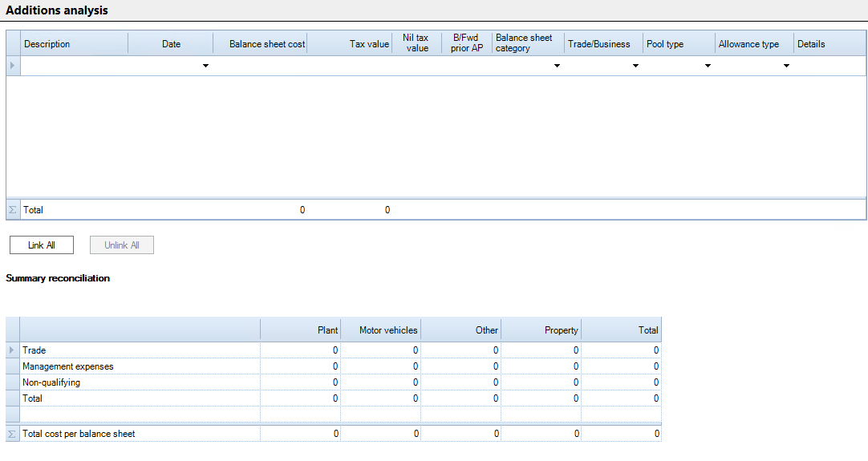The height and width of the screenshot is (461, 868).
Task: Click the Pool type column header
Action: click(679, 44)
